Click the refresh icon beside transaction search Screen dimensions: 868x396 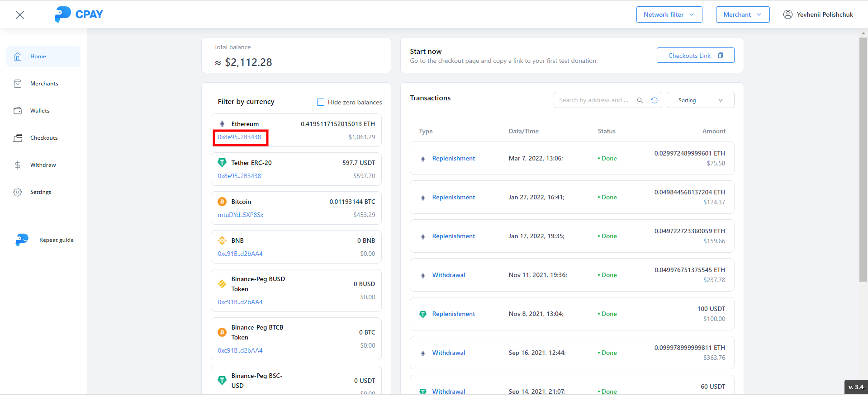(x=654, y=100)
